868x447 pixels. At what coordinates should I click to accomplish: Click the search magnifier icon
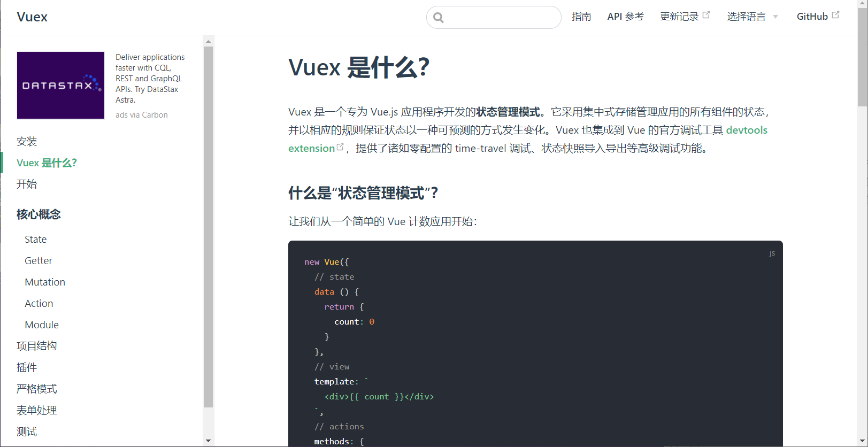click(x=439, y=18)
